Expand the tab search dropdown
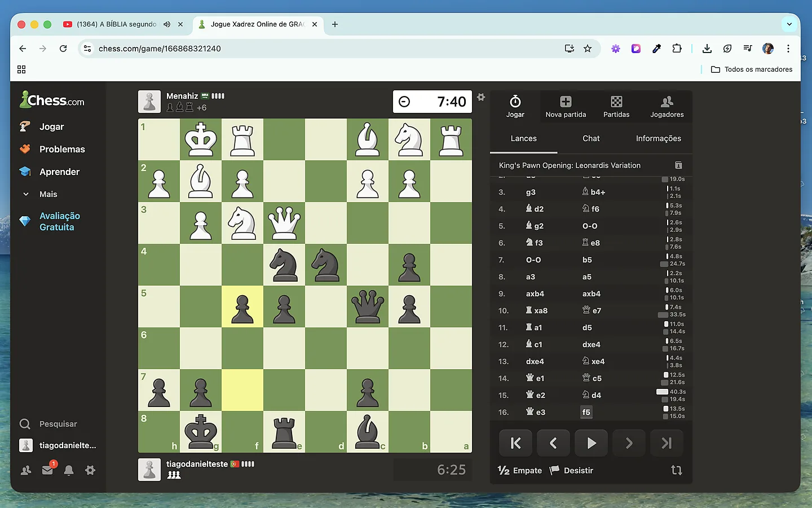 click(789, 24)
